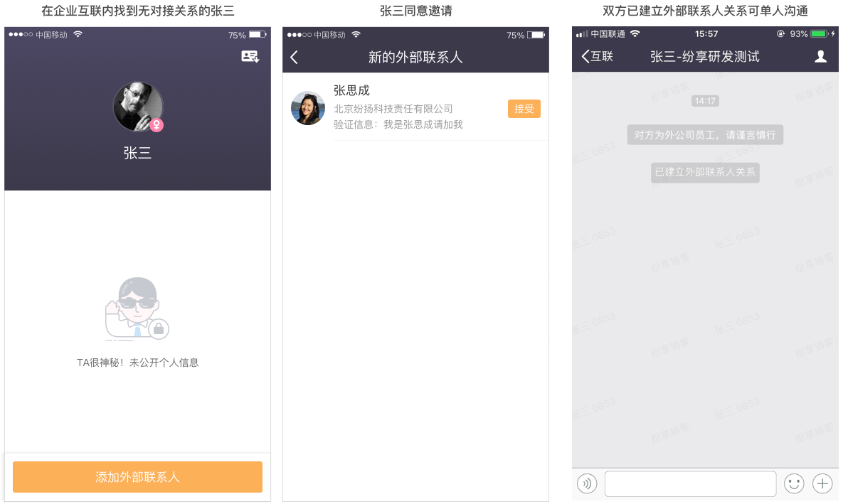
Task: Open the emoji smiley picker
Action: point(794,483)
